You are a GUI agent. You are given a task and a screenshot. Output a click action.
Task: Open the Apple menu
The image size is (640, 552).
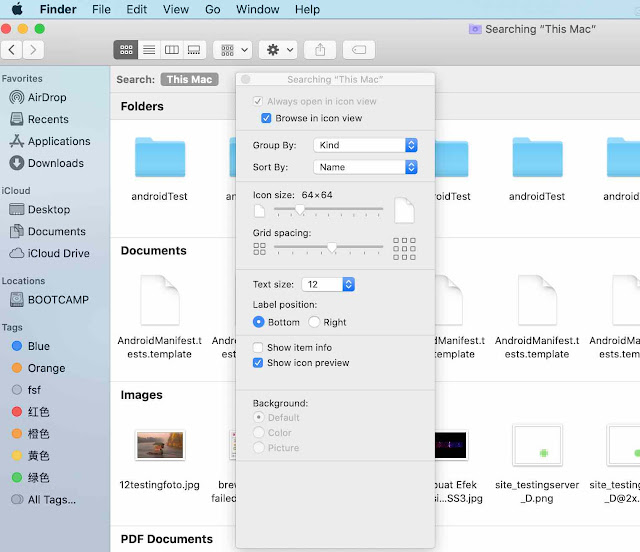(x=17, y=9)
